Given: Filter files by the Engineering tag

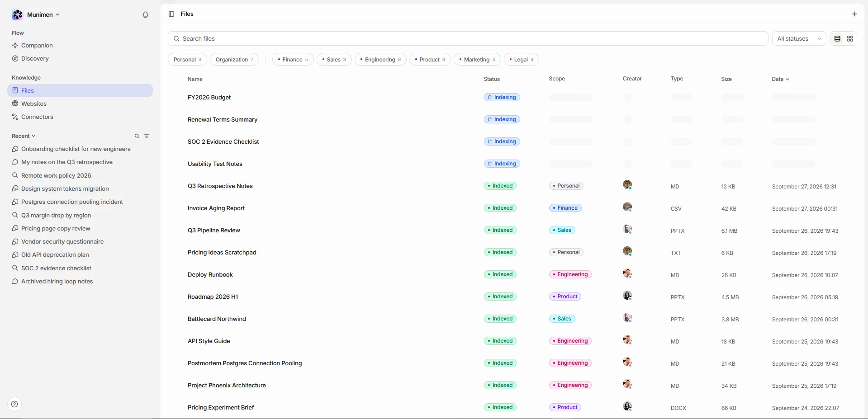Looking at the screenshot, I should click(x=380, y=60).
